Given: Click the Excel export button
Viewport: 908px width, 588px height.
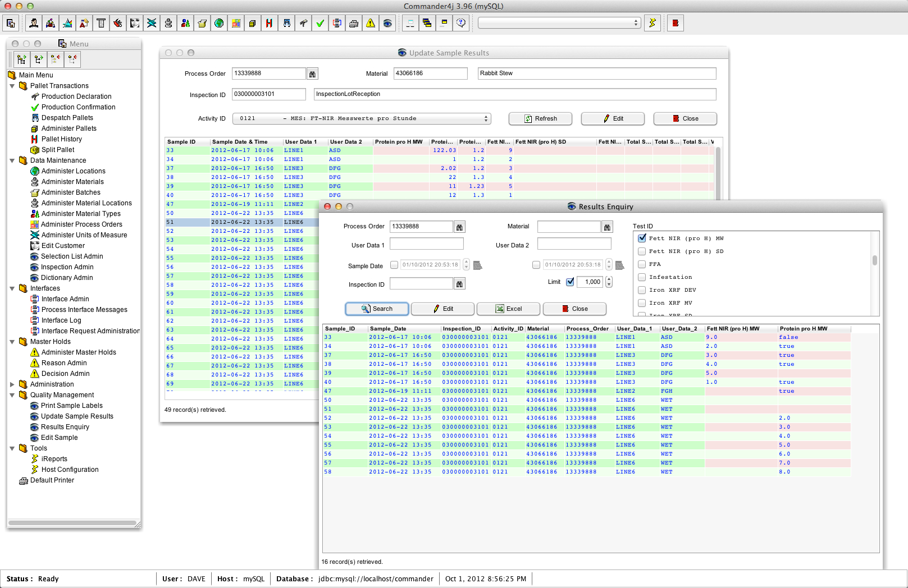Looking at the screenshot, I should pyautogui.click(x=508, y=309).
